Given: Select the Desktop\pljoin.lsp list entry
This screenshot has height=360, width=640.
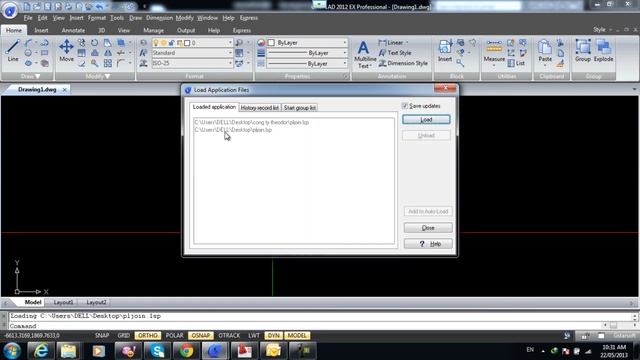Looking at the screenshot, I should coord(233,130).
